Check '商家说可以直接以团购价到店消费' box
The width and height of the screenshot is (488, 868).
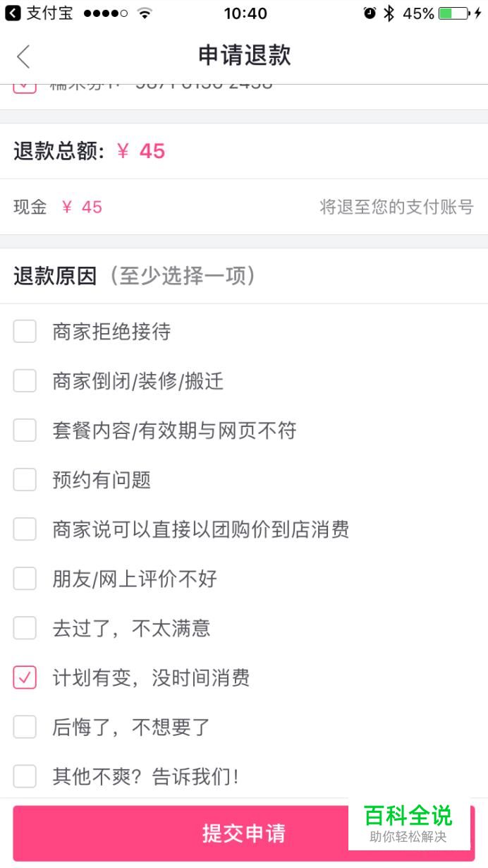point(25,529)
